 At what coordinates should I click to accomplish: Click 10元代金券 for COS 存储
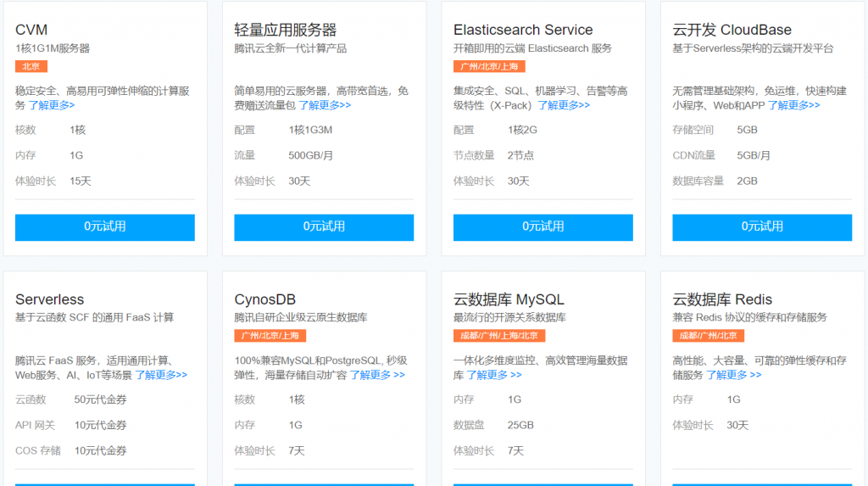pos(100,450)
